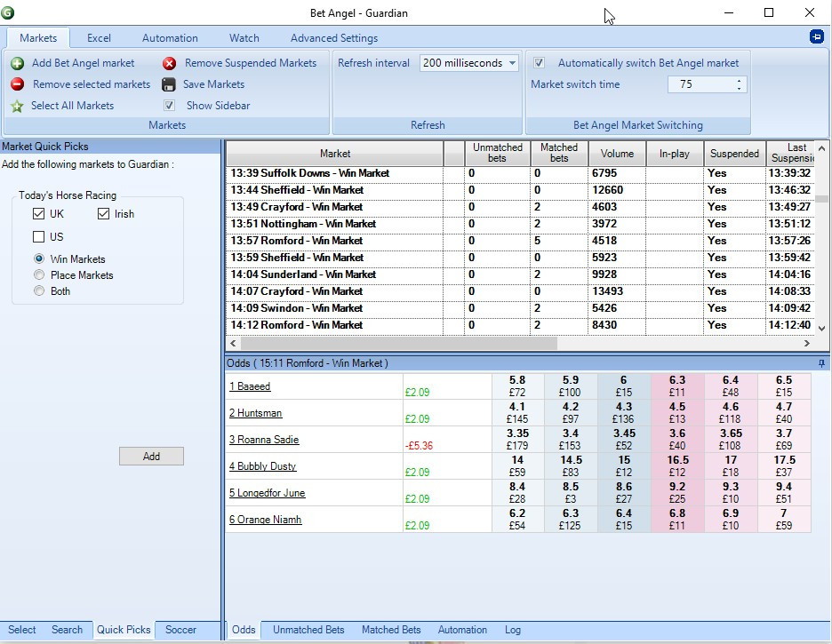The height and width of the screenshot is (644, 832).
Task: Click the horizontal scrollbar right arrow
Action: click(x=806, y=344)
